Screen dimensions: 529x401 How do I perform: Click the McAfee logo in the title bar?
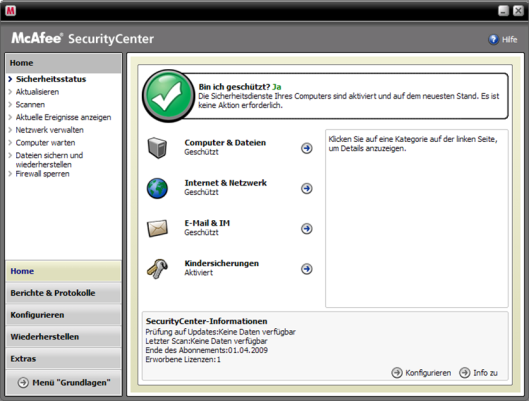11,10
